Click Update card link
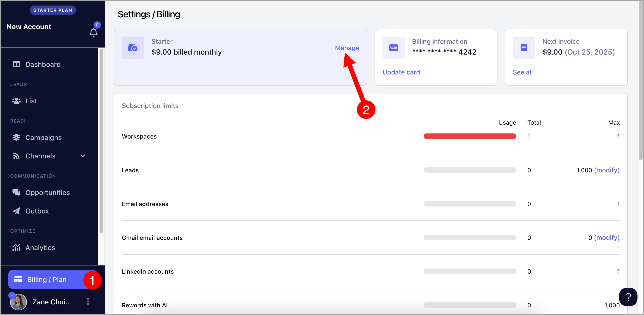This screenshot has width=644, height=315. click(401, 72)
